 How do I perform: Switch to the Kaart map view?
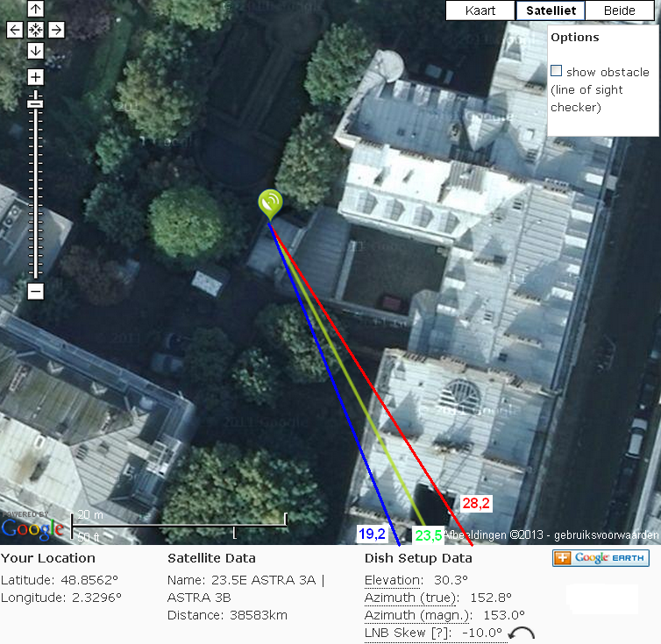tap(480, 11)
